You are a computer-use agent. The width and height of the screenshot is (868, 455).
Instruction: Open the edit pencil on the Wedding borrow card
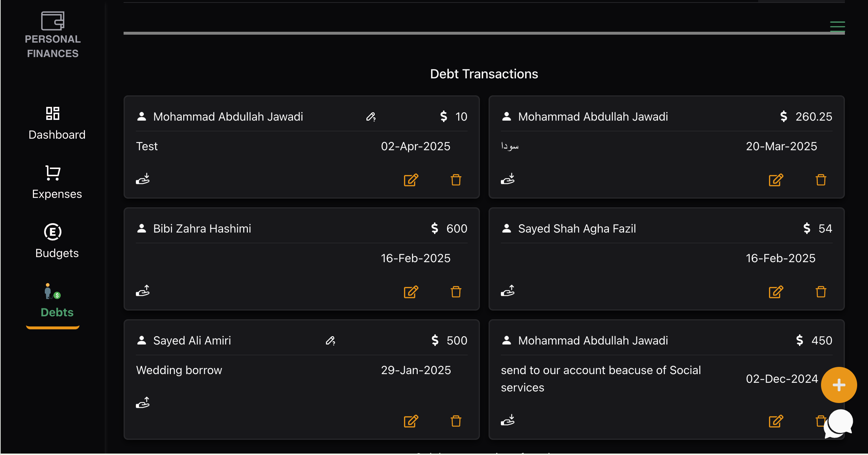[x=410, y=421]
